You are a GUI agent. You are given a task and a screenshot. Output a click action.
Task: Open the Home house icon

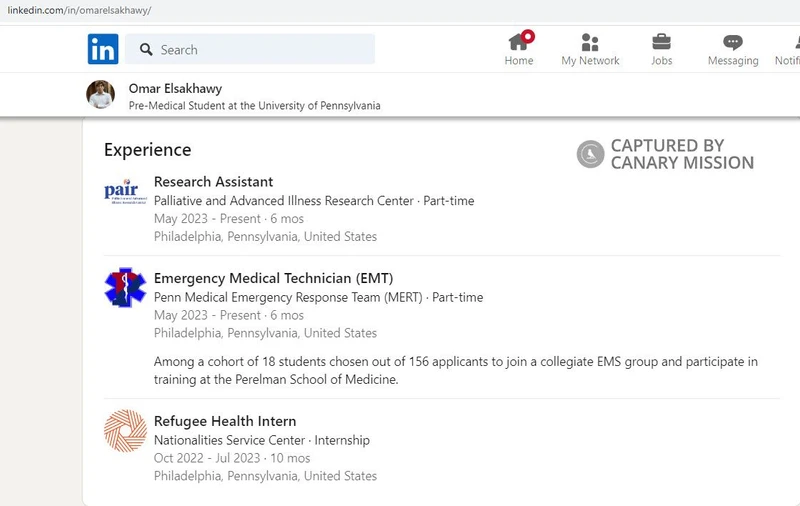(518, 42)
